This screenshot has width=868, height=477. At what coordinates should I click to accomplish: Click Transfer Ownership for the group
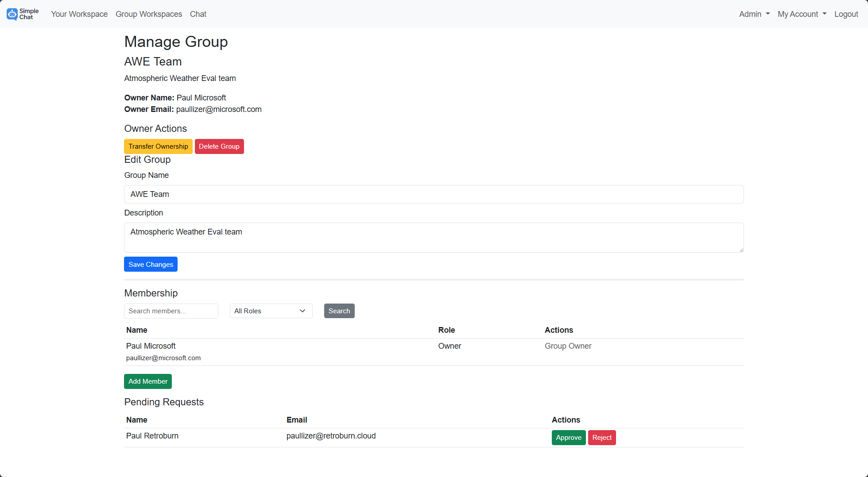158,146
